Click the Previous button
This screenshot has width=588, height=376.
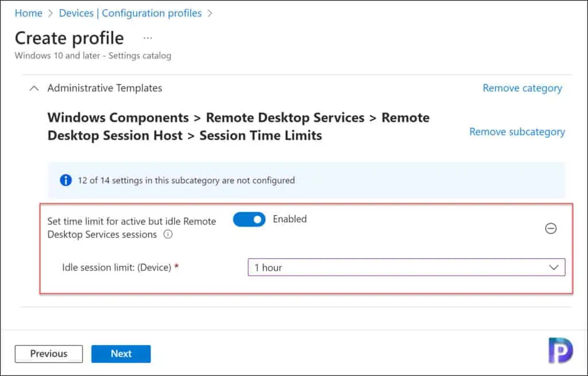tap(49, 354)
